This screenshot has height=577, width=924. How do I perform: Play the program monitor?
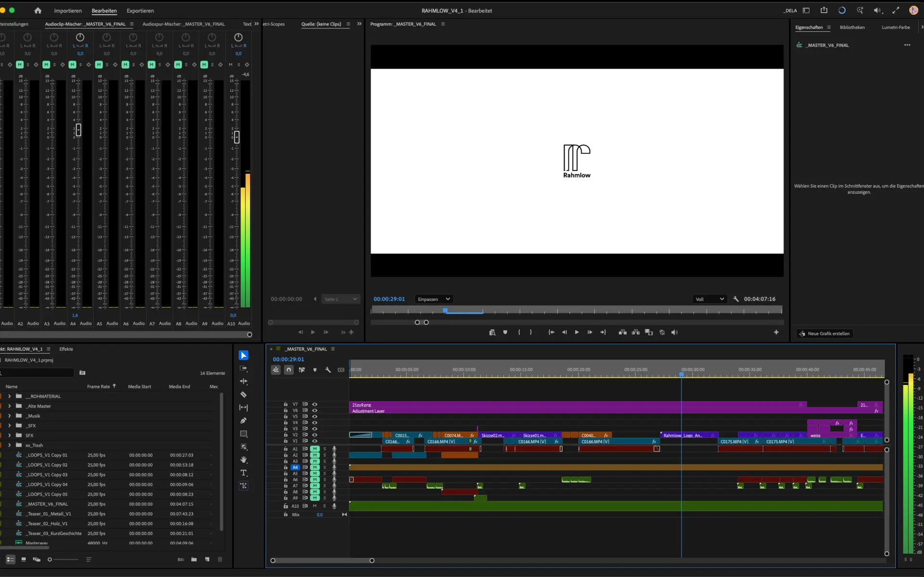(x=577, y=333)
